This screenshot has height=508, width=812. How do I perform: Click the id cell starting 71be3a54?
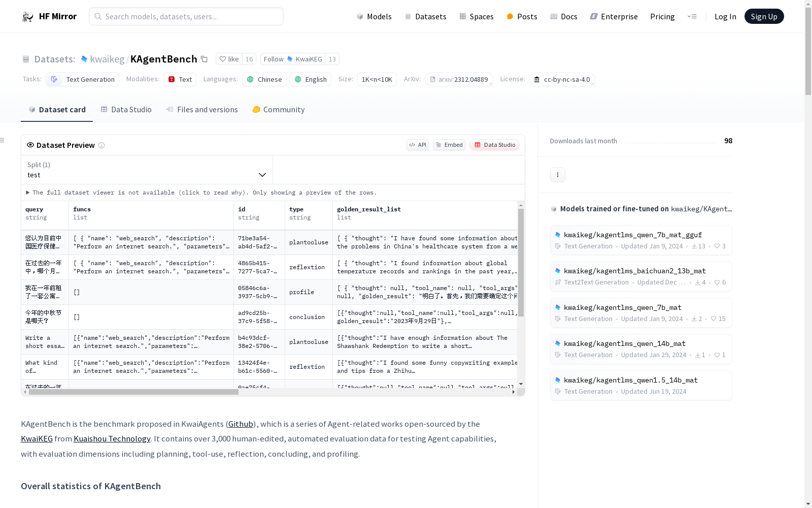click(259, 242)
